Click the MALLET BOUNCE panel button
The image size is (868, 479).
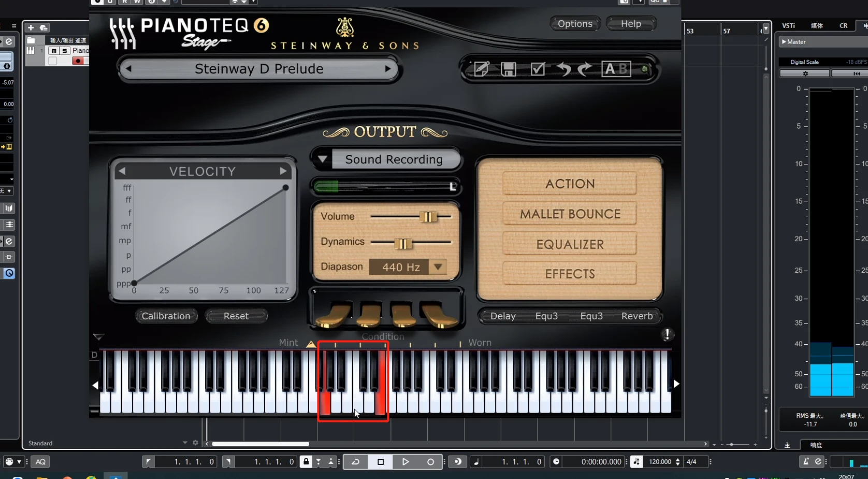point(570,214)
